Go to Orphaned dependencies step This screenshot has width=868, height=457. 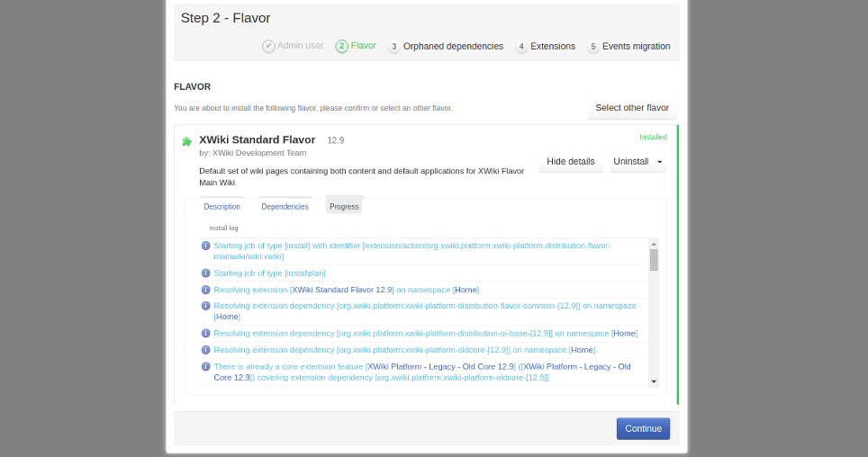coord(453,47)
